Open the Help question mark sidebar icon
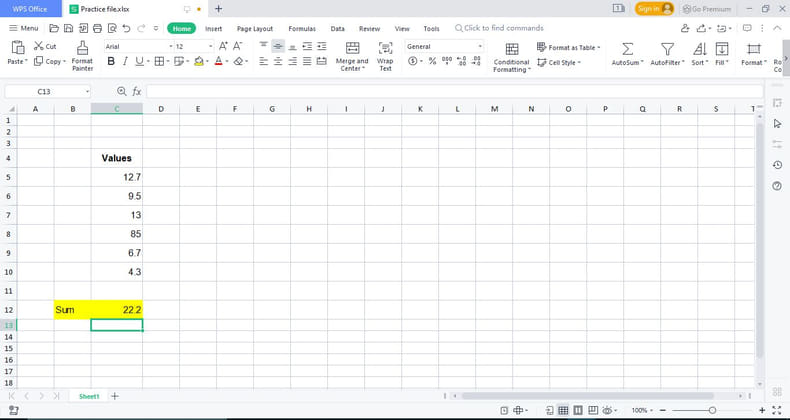 (777, 186)
